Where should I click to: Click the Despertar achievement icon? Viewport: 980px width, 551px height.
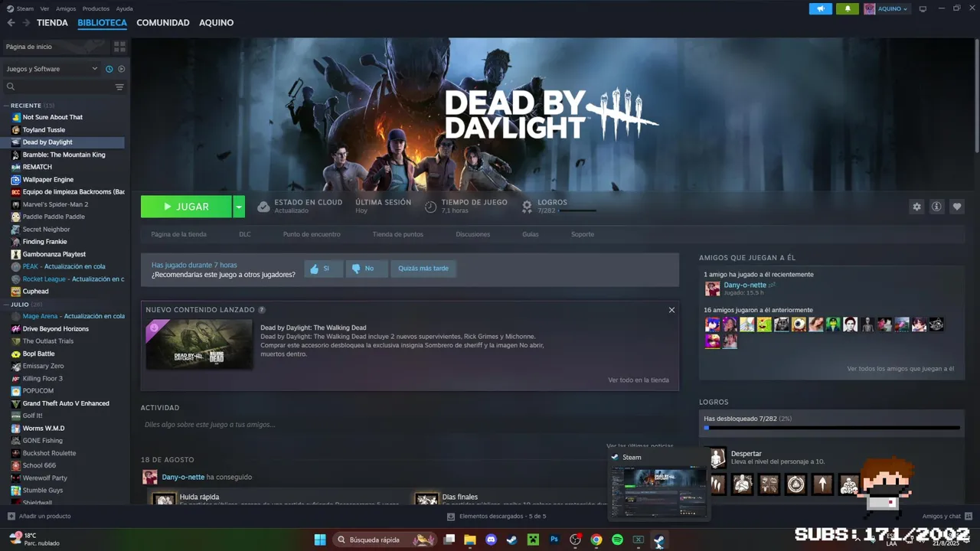click(717, 458)
